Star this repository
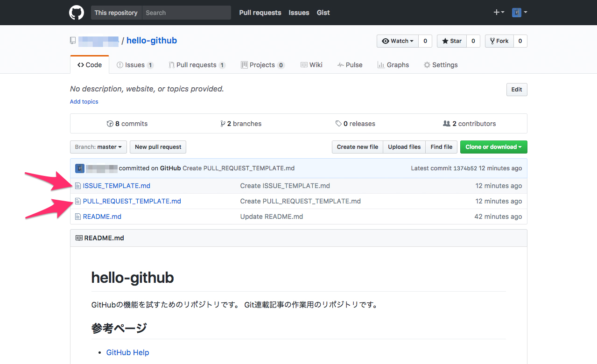 pos(451,41)
